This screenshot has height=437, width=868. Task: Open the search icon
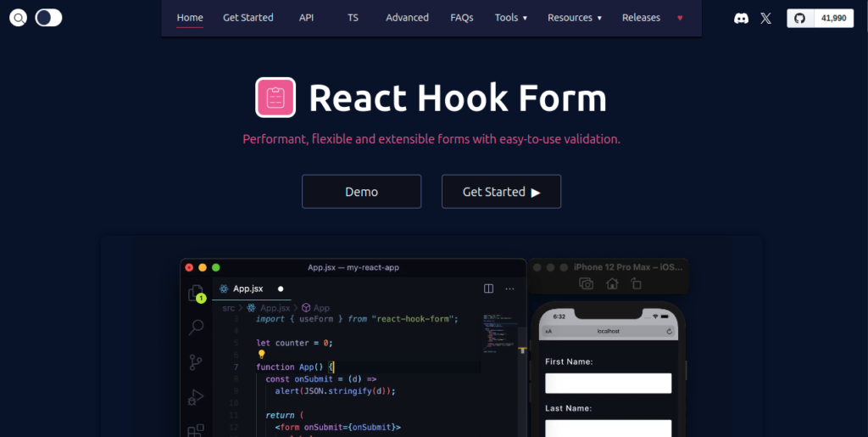pyautogui.click(x=19, y=18)
